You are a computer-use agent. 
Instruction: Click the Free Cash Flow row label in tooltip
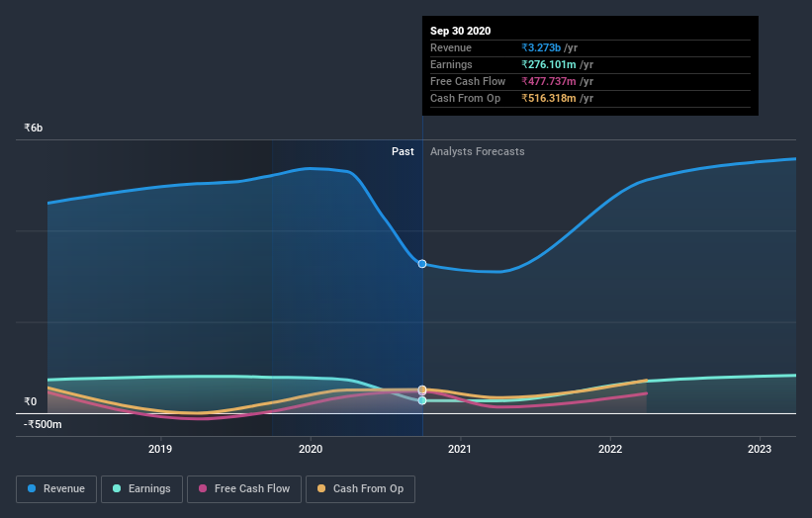coord(468,81)
